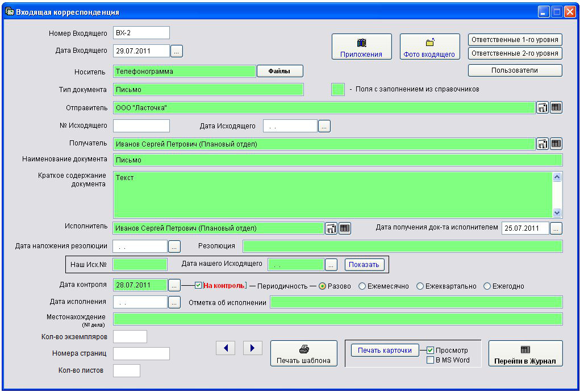Open table list icon in Отправитель row
The height and width of the screenshot is (392, 580).
(556, 108)
